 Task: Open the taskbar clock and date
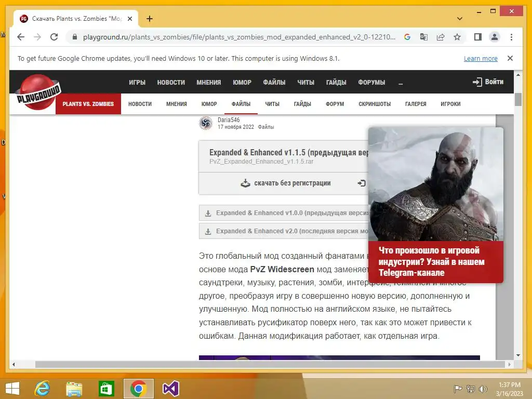[x=509, y=389]
